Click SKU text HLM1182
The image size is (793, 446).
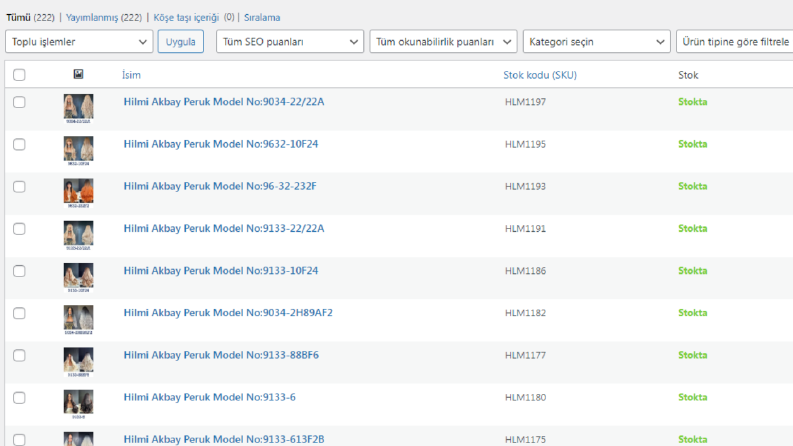525,313
